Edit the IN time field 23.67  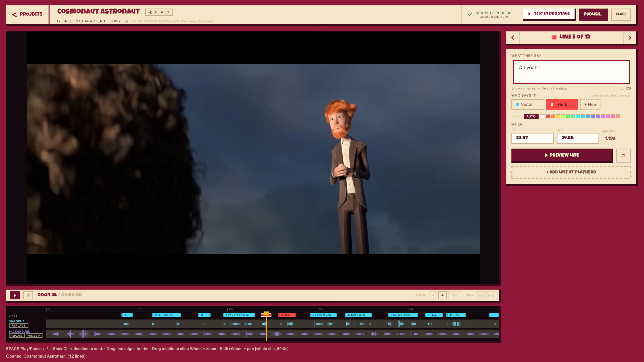coord(532,138)
